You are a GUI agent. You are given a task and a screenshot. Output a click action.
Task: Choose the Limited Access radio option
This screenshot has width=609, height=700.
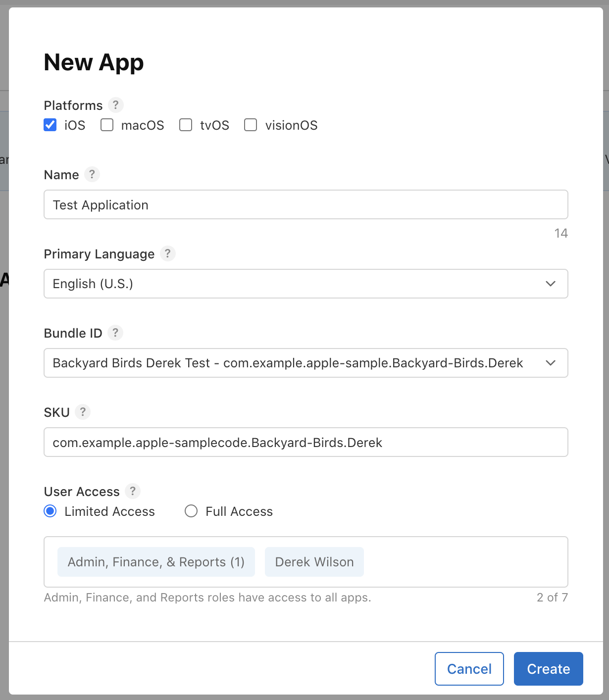(x=50, y=511)
